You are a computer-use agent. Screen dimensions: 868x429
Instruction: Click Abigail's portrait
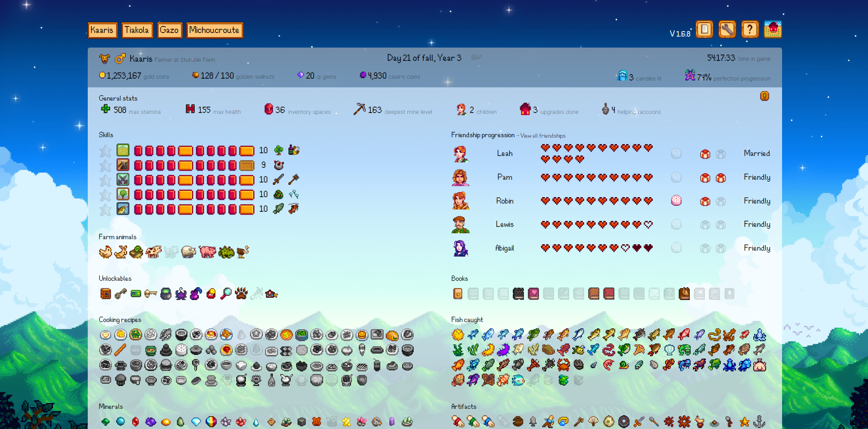[x=461, y=248]
